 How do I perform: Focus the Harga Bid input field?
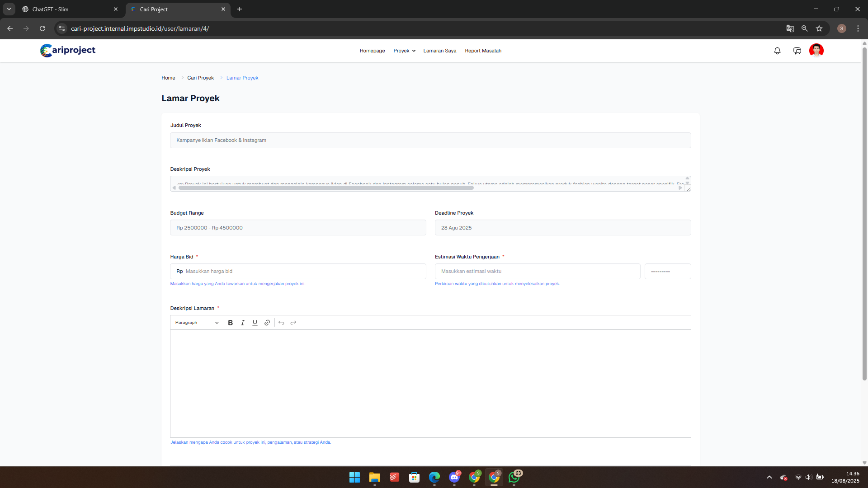[x=303, y=272]
